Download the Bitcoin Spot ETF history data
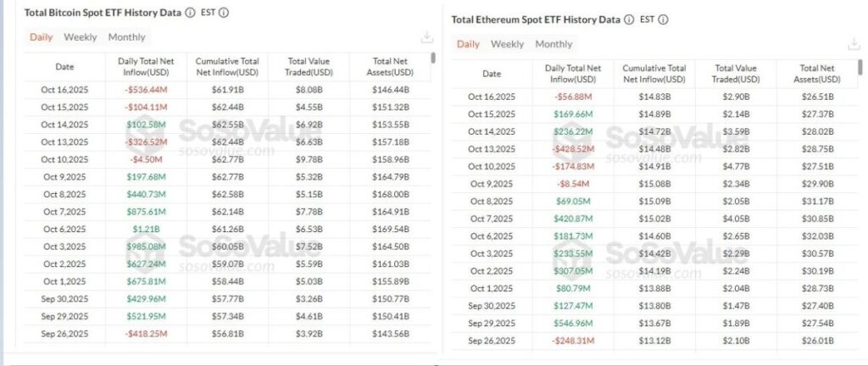The image size is (868, 366). pyautogui.click(x=427, y=37)
